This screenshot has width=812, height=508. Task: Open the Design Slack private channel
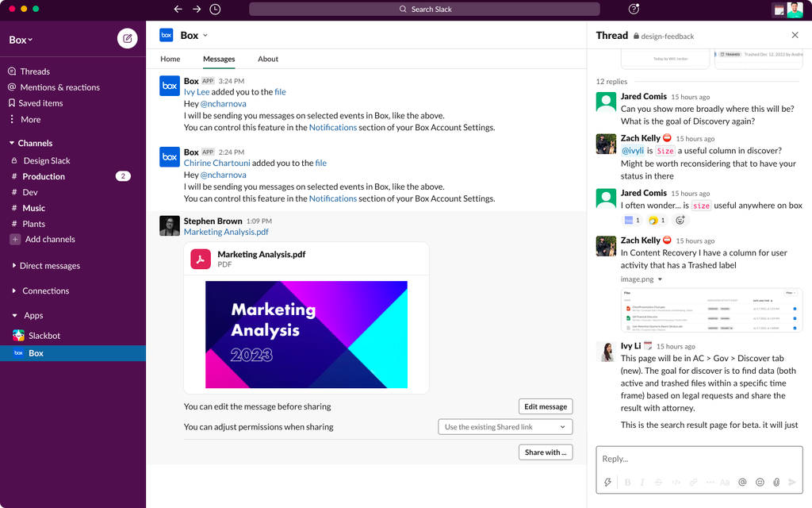[47, 160]
